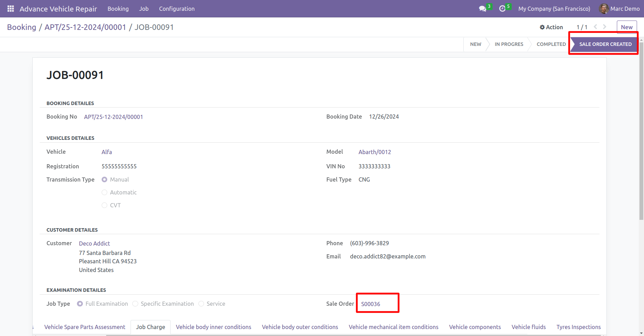Go to Booking breadcrumb
This screenshot has width=644, height=336.
[22, 27]
